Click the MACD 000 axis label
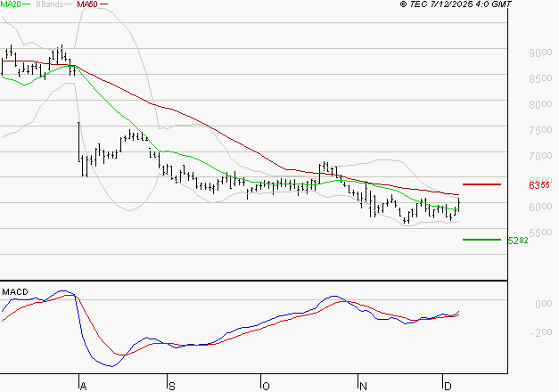 pyautogui.click(x=544, y=304)
